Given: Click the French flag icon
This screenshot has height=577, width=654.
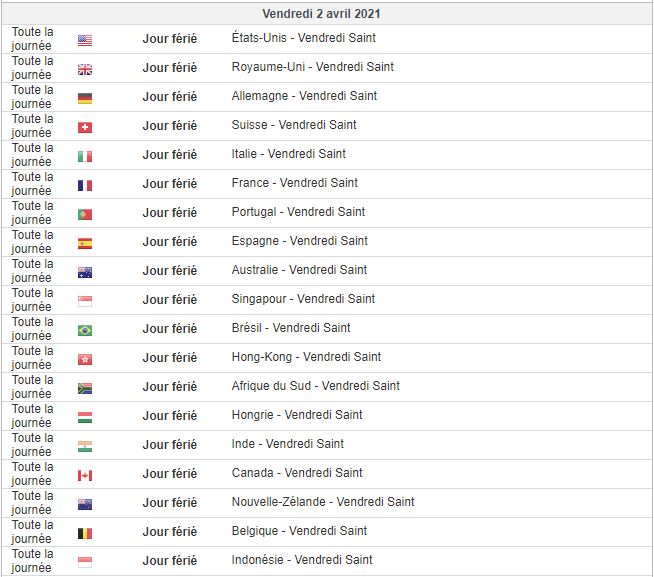Looking at the screenshot, I should (x=85, y=185).
